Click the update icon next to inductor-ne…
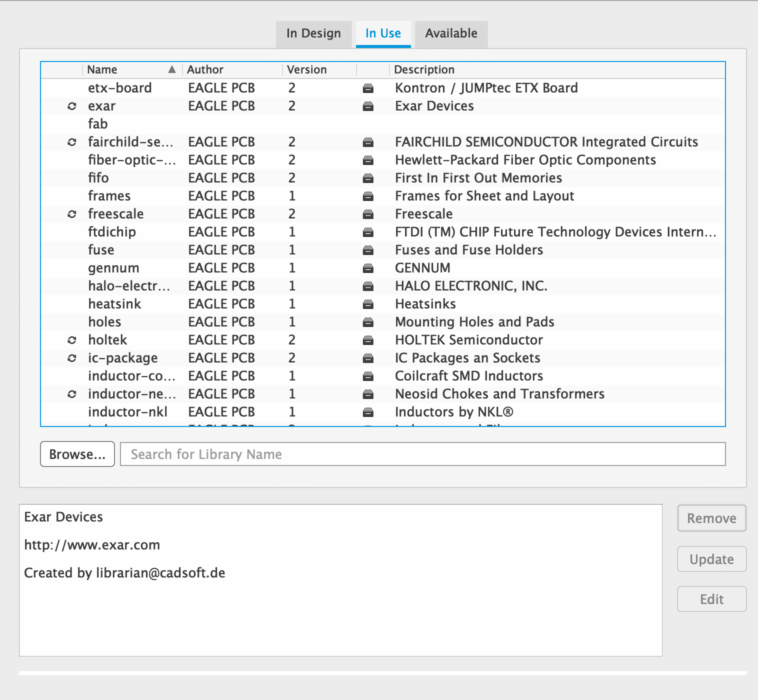 click(x=72, y=394)
